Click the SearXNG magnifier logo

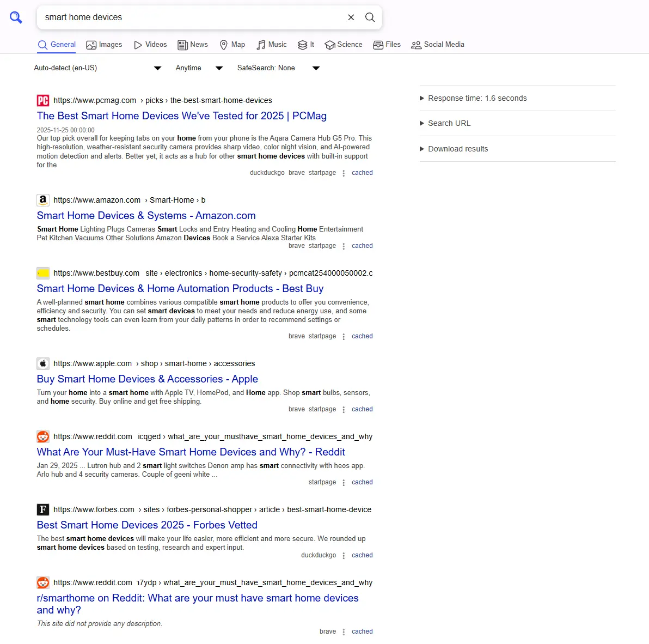[16, 17]
